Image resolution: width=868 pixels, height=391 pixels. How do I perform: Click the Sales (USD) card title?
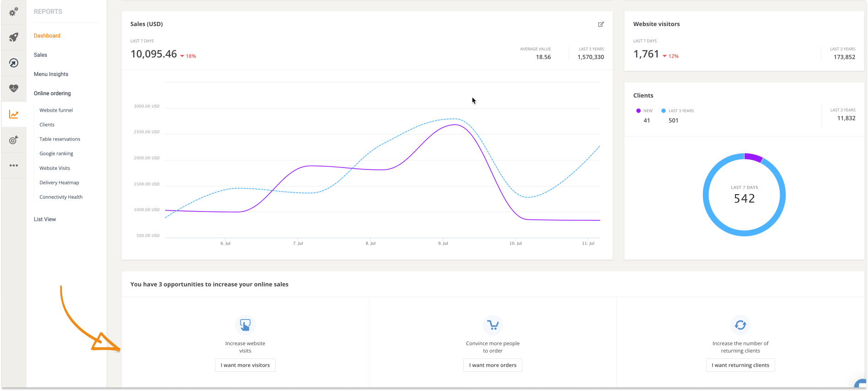[x=146, y=24]
